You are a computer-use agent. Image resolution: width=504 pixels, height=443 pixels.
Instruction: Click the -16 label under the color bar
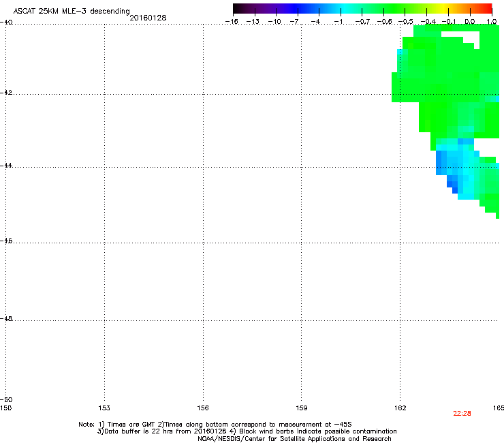coord(232,22)
